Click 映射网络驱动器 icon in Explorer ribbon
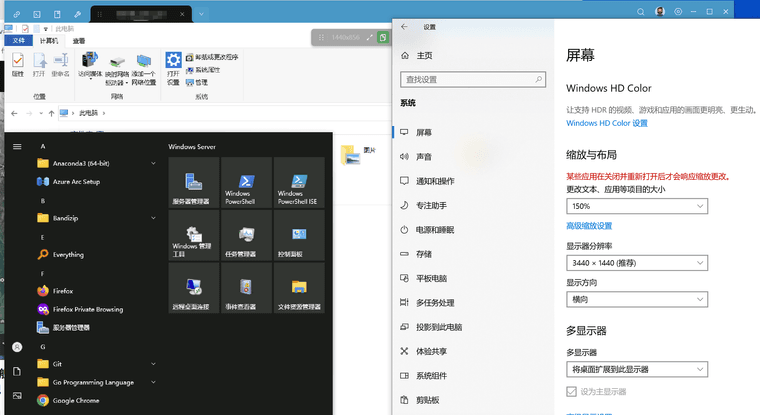Viewport: 760px width, 415px height. pos(117,70)
